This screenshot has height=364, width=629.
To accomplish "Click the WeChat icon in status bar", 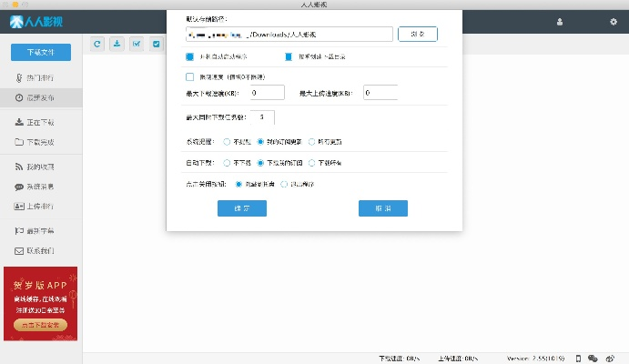I will (x=593, y=358).
